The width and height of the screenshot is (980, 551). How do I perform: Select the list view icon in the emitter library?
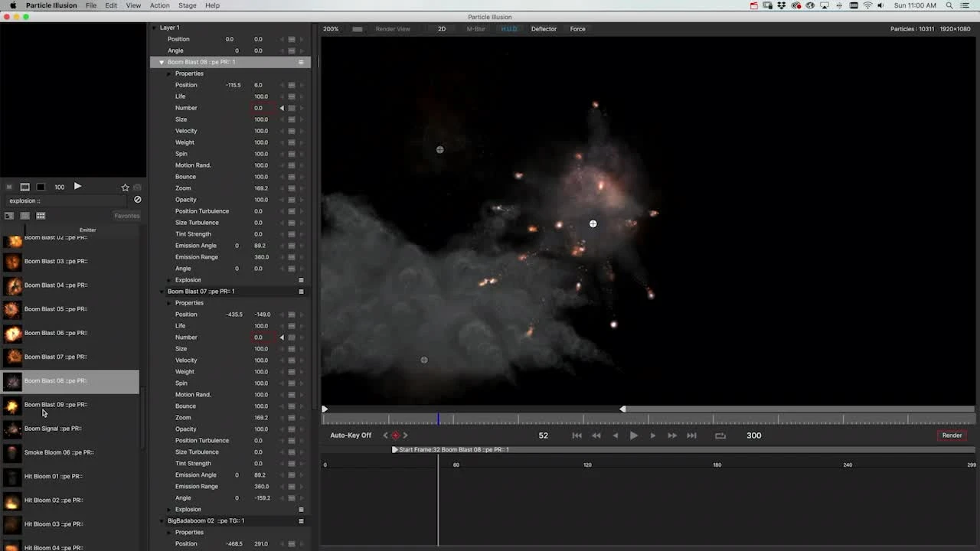24,215
